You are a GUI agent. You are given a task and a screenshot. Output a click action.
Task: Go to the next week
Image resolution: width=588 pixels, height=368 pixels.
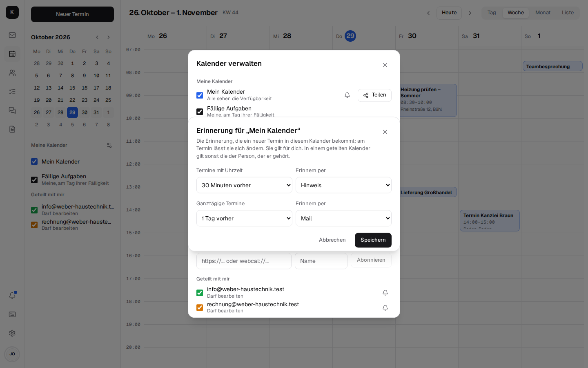(470, 13)
